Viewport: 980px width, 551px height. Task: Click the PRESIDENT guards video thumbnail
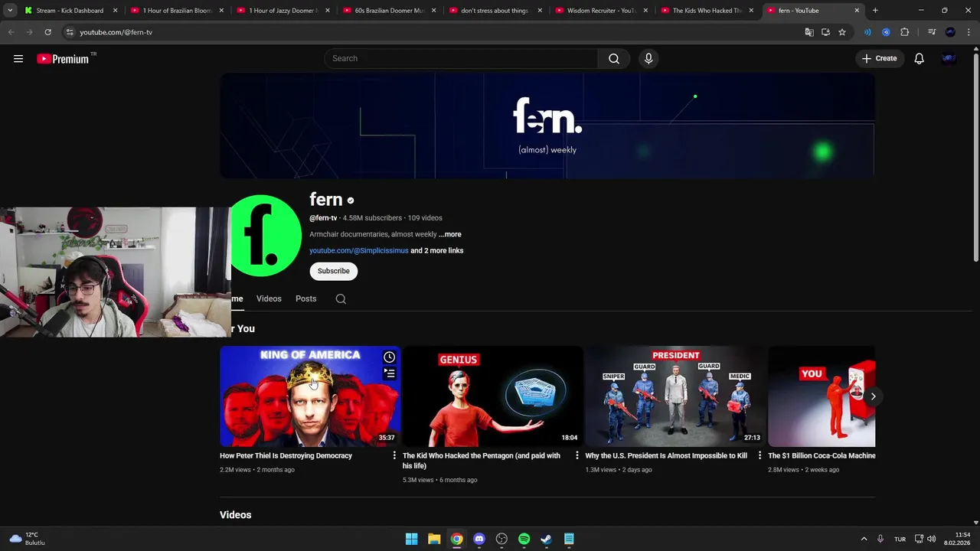[675, 396]
